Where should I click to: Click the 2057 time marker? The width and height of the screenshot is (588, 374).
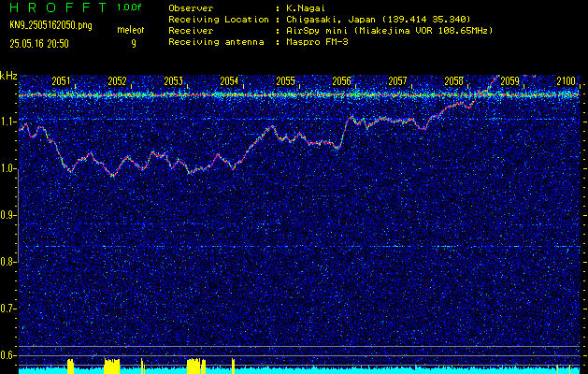pos(397,81)
